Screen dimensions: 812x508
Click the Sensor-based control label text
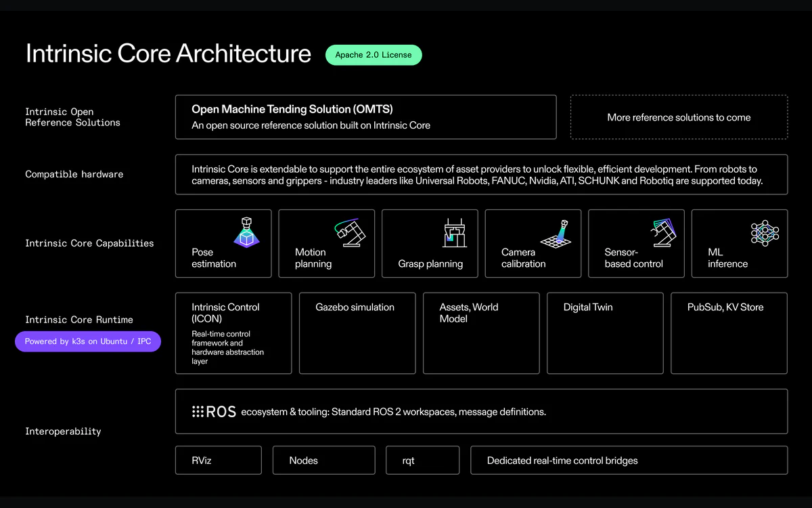tap(634, 258)
